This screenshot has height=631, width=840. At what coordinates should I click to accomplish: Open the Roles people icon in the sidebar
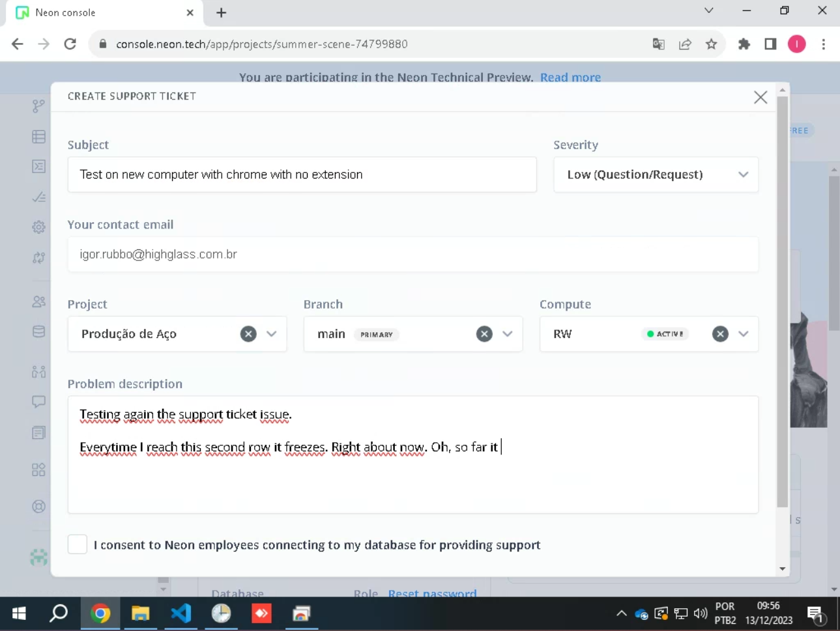coord(39,301)
